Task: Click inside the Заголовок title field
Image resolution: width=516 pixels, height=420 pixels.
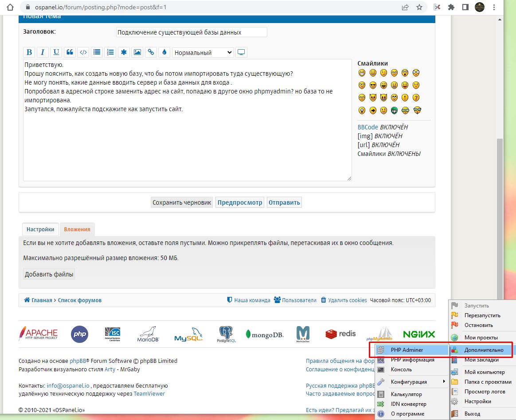Action: tap(192, 32)
